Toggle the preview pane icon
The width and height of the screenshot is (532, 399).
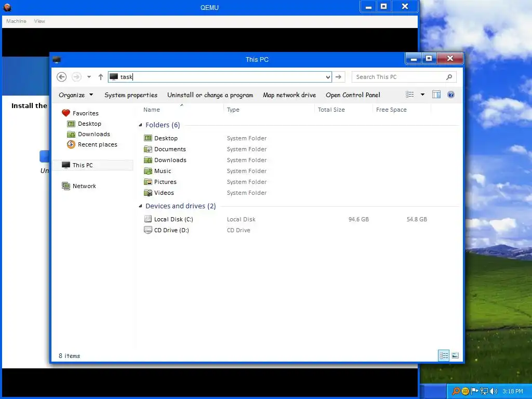pyautogui.click(x=436, y=95)
